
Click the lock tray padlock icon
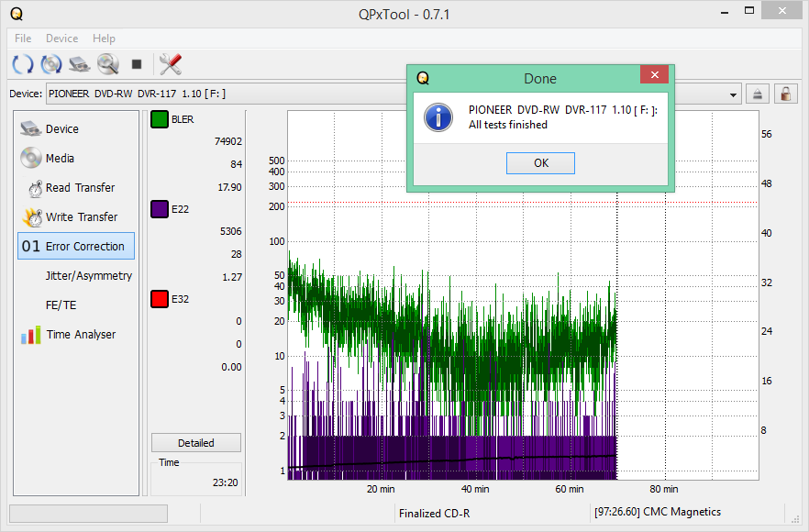tap(786, 94)
